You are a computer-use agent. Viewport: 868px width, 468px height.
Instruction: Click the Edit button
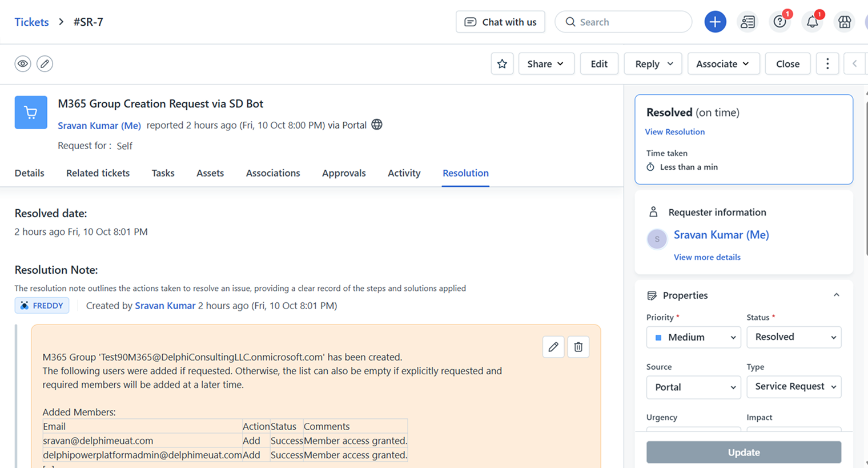(x=599, y=63)
